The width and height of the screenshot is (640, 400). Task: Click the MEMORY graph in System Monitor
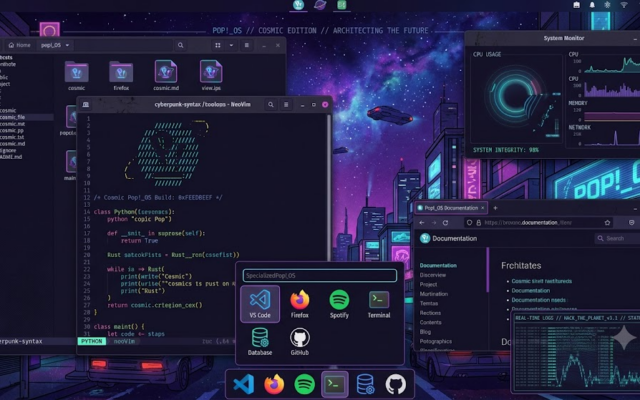611,116
